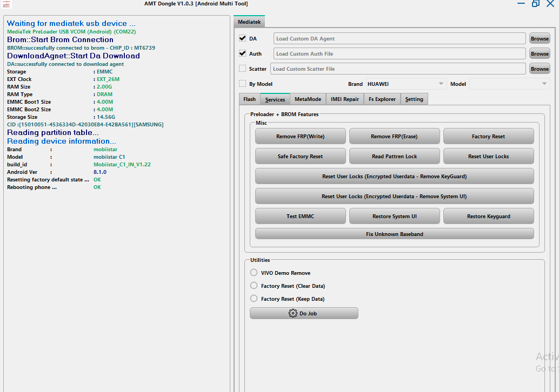Click Reset User Locks Remove KeyGuard button
Image resolution: width=559 pixels, height=392 pixels.
click(x=394, y=176)
